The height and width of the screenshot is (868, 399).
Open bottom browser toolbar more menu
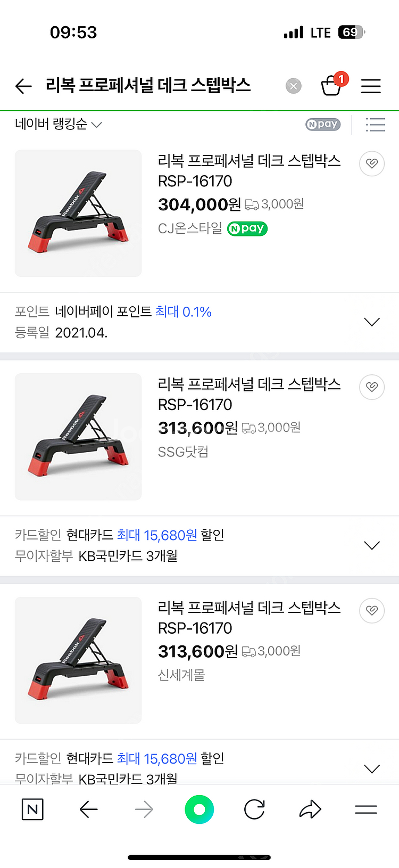click(365, 810)
